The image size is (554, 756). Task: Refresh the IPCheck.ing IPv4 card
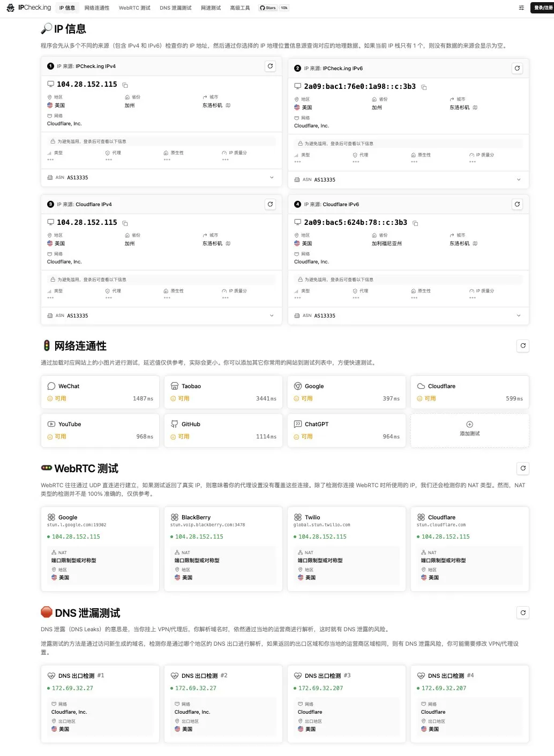pos(270,66)
